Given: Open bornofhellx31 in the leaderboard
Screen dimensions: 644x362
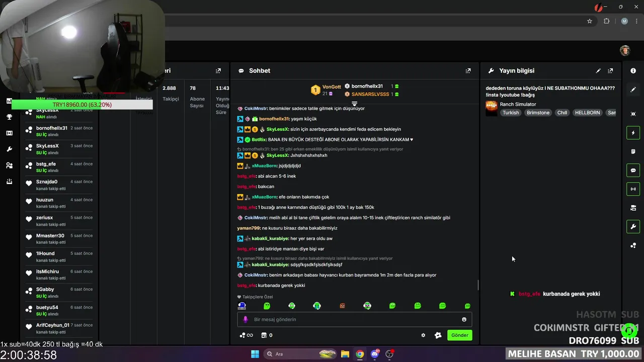Looking at the screenshot, I should click(367, 86).
